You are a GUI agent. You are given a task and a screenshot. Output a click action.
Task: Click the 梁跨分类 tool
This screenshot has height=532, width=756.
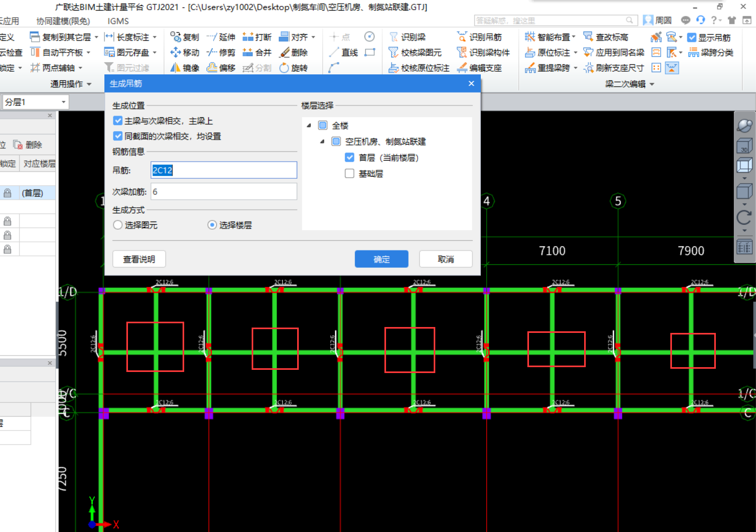[x=710, y=52]
